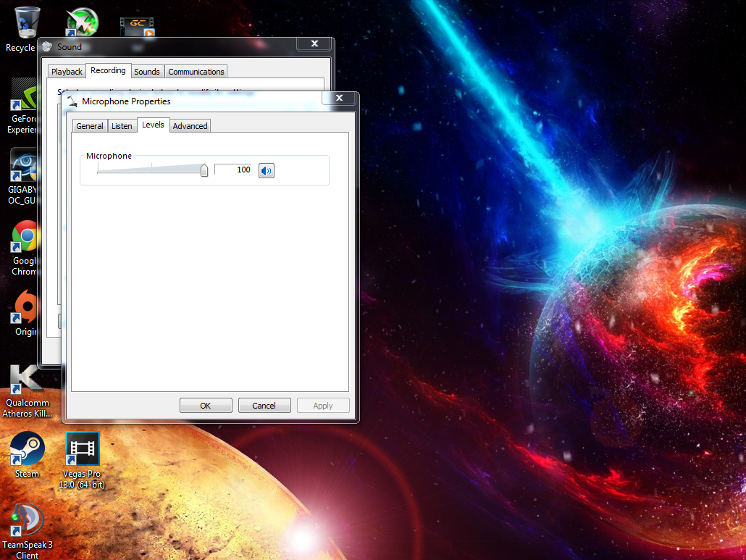Mute the microphone with the speaker button
Screen dimensions: 746x560
[x=267, y=170]
